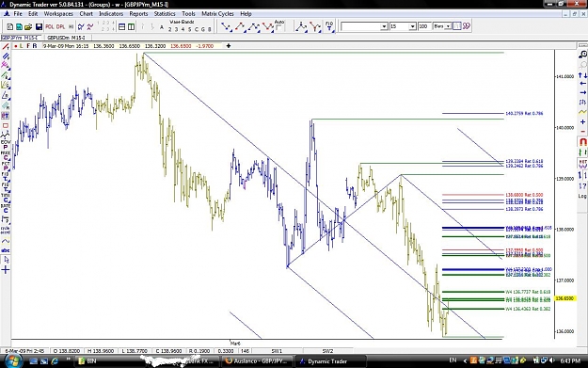588x368 pixels.
Task: Click the new chart icon in toolbar
Action: 10,27
